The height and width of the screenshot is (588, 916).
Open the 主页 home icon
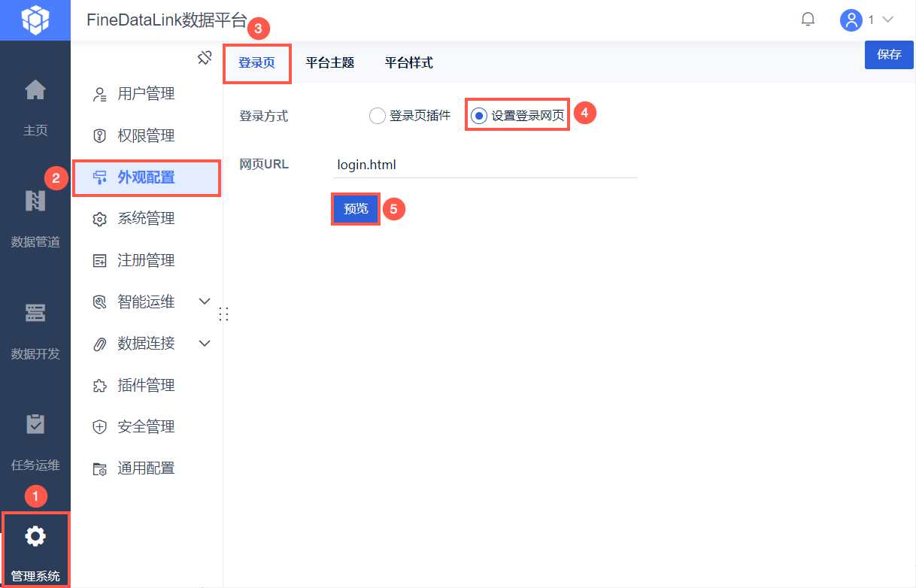35,91
